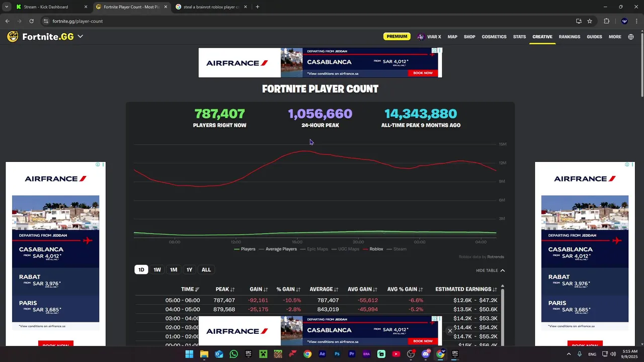
Task: Select the 1W time range
Action: [x=157, y=270]
